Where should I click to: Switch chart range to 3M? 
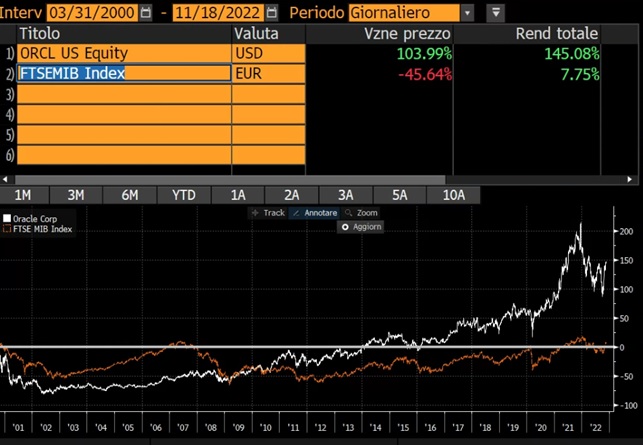point(76,195)
